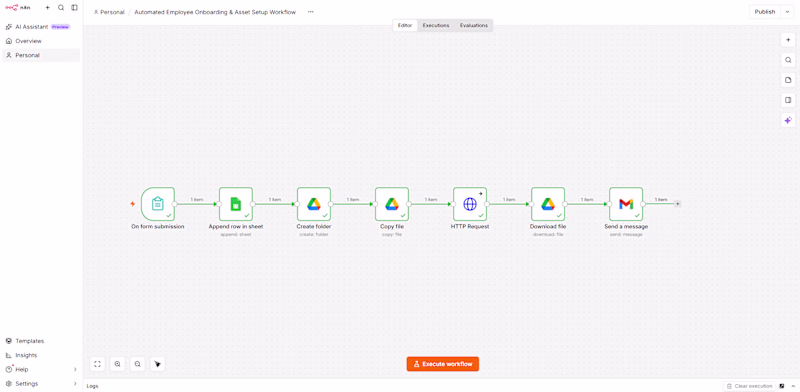800x392 pixels.
Task: Open AI Assistant preview
Action: (x=41, y=27)
